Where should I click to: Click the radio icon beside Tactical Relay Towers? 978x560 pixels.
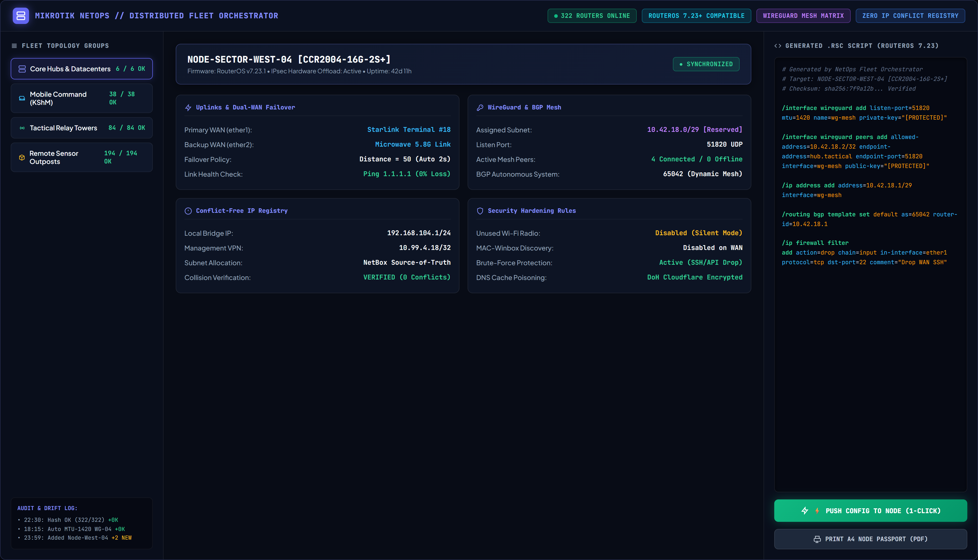click(x=22, y=128)
